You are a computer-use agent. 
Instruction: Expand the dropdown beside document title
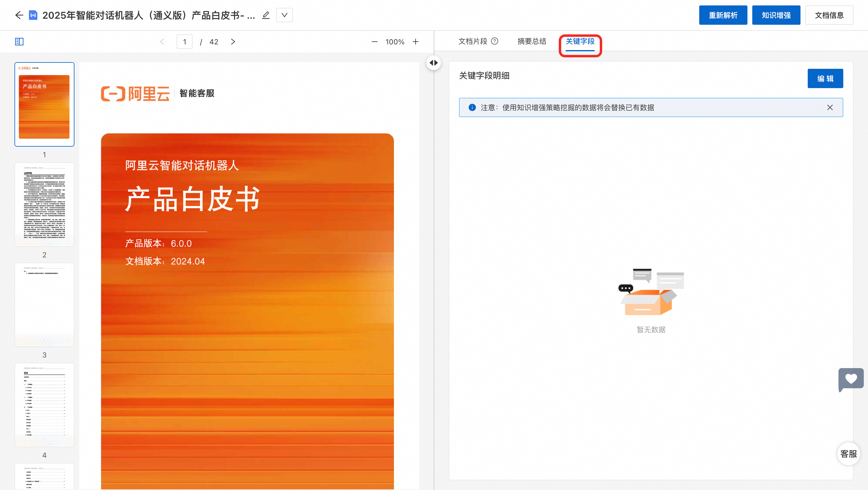(x=285, y=15)
